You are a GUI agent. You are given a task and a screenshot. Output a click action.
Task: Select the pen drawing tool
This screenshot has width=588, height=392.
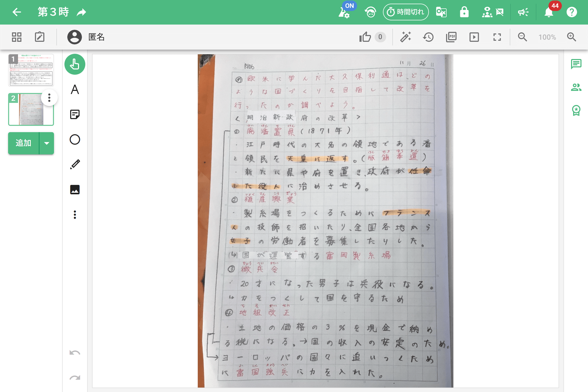tap(75, 164)
